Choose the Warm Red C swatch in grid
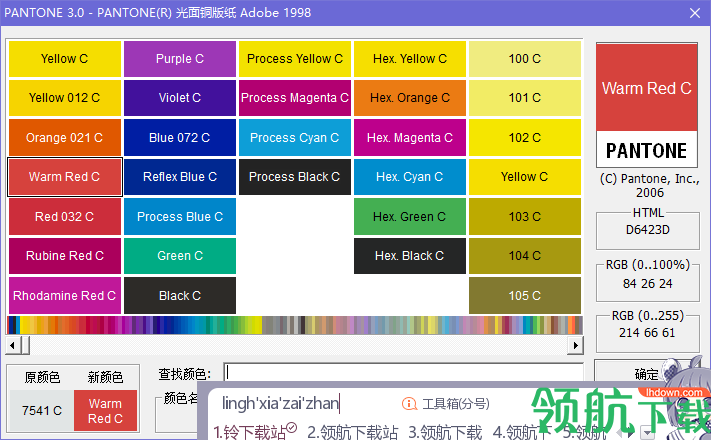Viewport: 711px width, 440px height. (65, 177)
